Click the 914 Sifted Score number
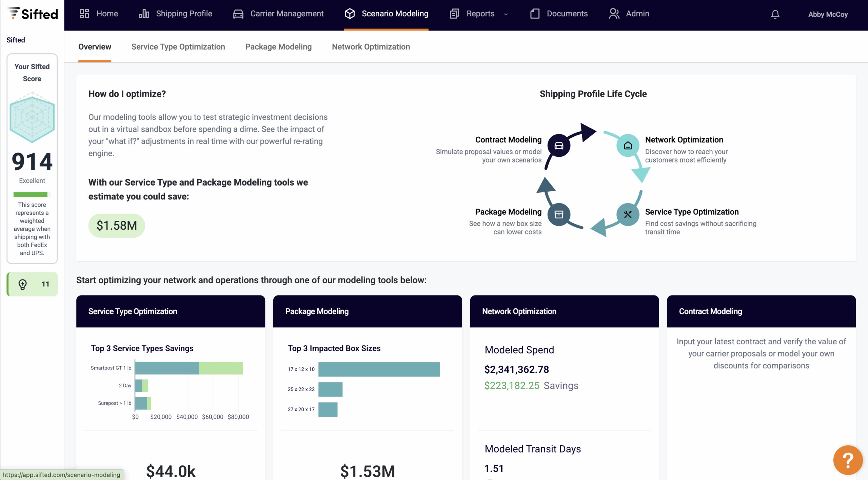This screenshot has height=480, width=868. (32, 161)
